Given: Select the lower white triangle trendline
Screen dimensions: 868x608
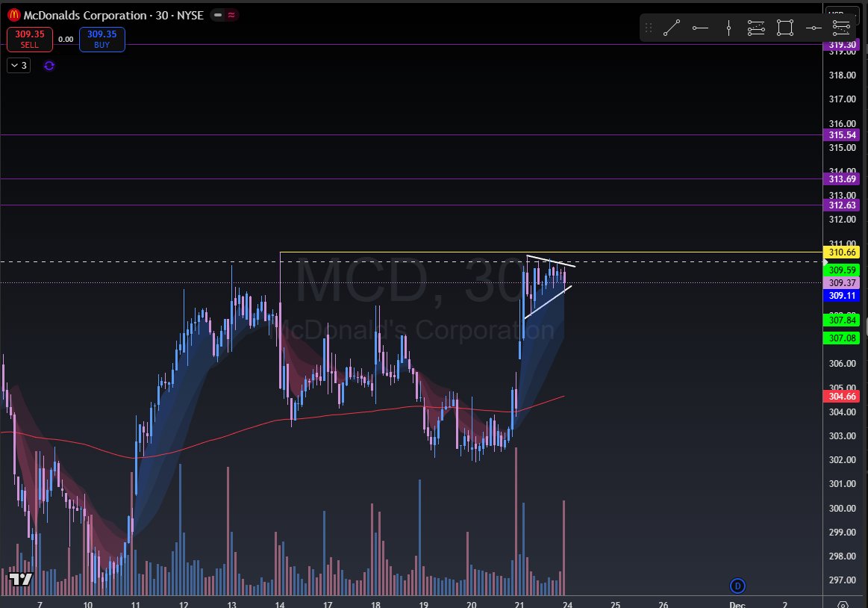Looking at the screenshot, I should click(x=548, y=302).
